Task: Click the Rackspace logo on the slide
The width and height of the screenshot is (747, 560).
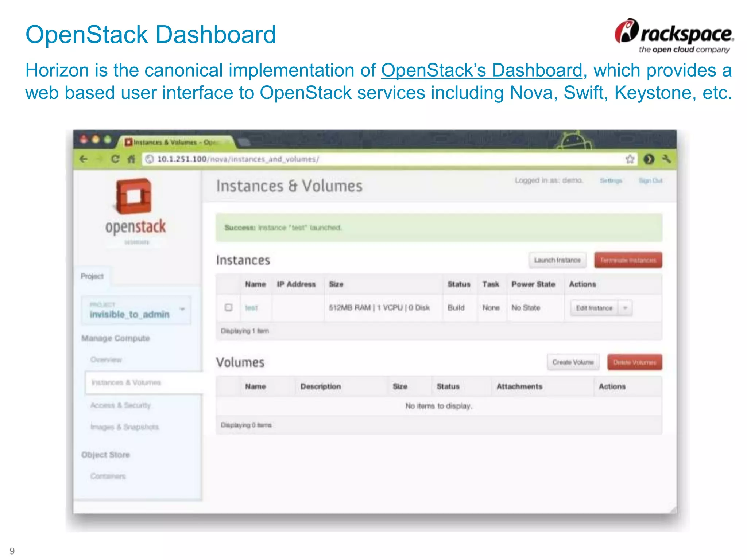Action: (x=674, y=36)
